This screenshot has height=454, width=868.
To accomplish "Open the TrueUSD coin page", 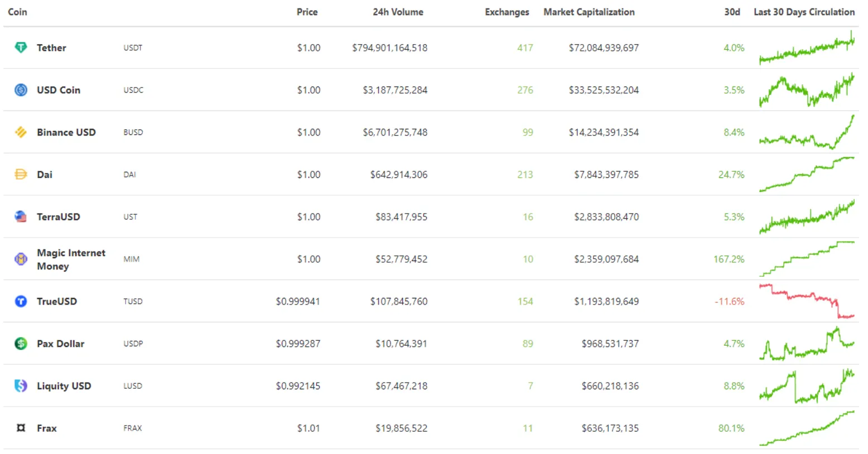I will pos(57,301).
